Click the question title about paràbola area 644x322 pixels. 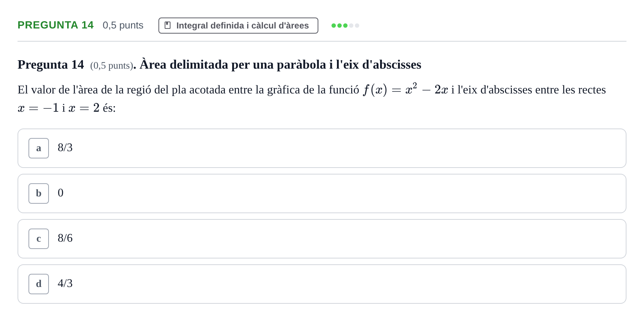pos(280,65)
